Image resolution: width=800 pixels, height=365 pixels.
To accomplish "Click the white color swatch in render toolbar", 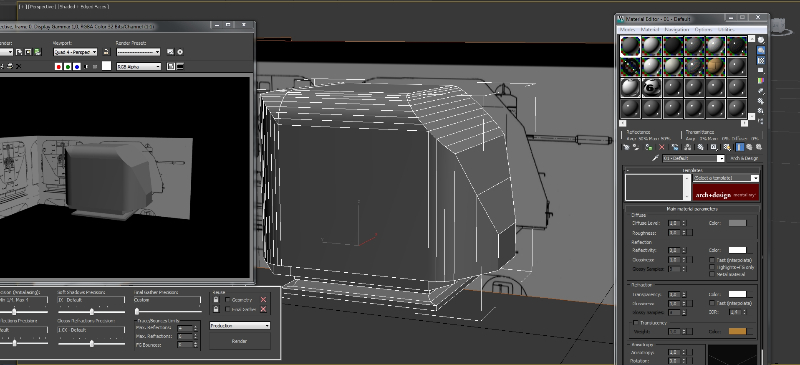I will [x=106, y=66].
